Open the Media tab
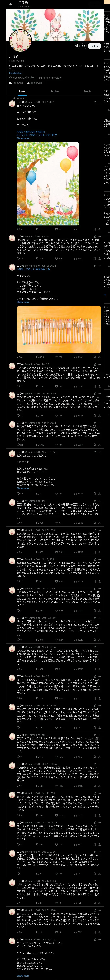The image size is (110, 980). click(88, 91)
